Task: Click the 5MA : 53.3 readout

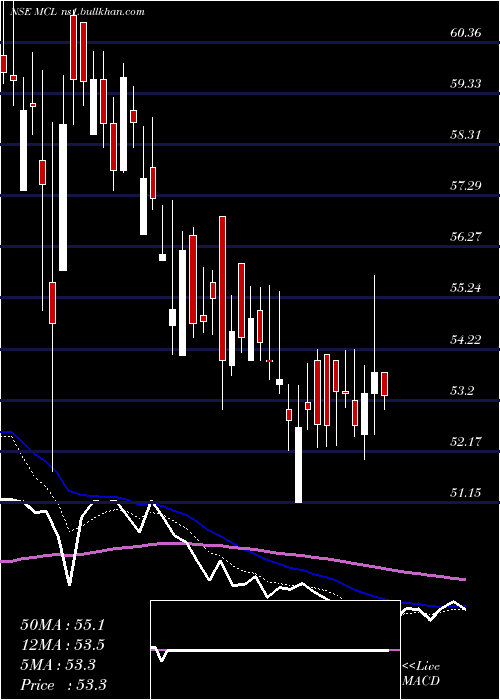Action: pos(58,665)
